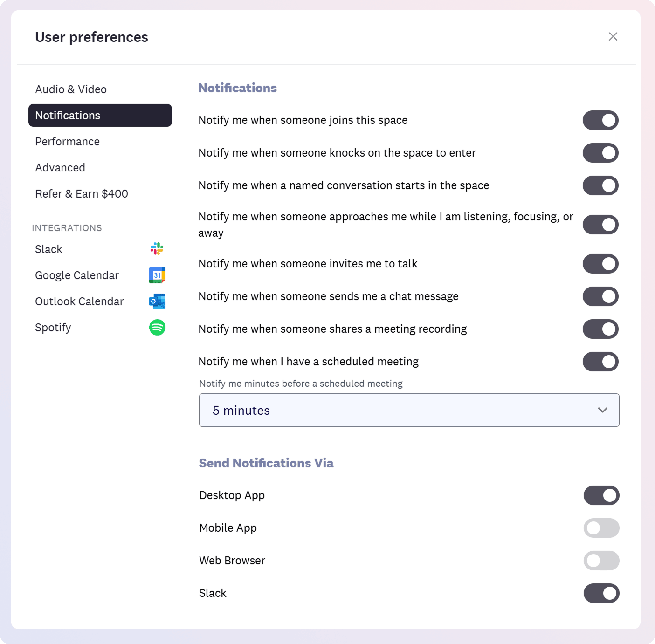
Task: Enable Mobile App notifications
Action: coord(601,528)
